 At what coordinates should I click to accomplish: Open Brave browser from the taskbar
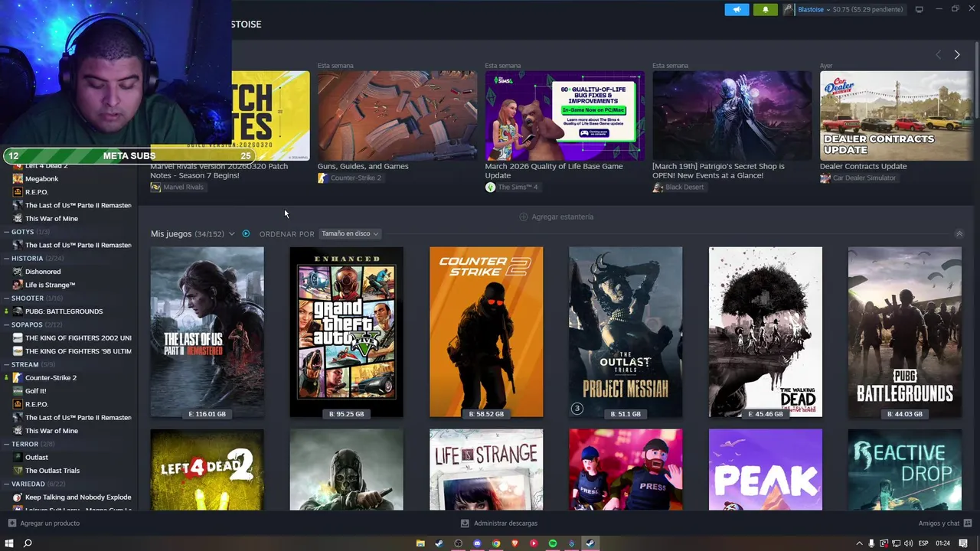(514, 543)
